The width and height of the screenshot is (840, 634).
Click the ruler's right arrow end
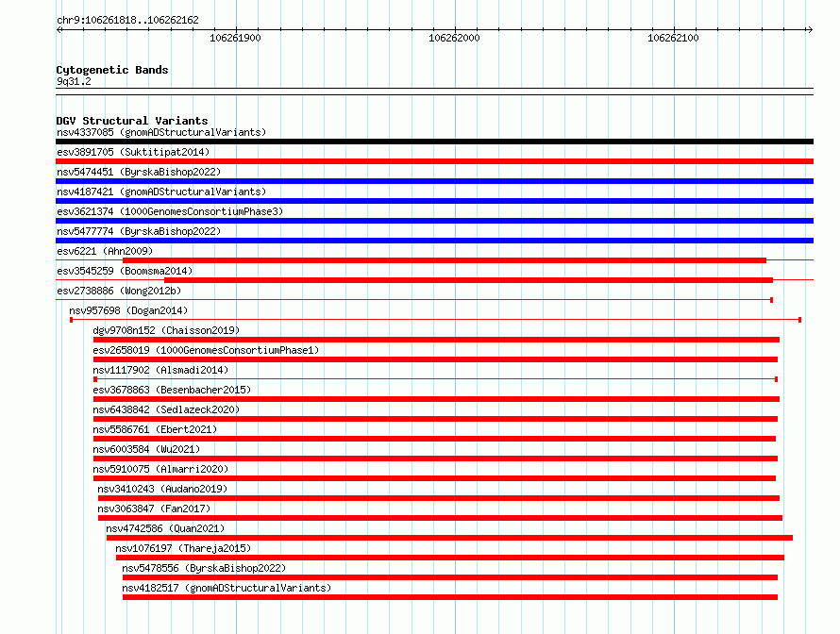(810, 29)
